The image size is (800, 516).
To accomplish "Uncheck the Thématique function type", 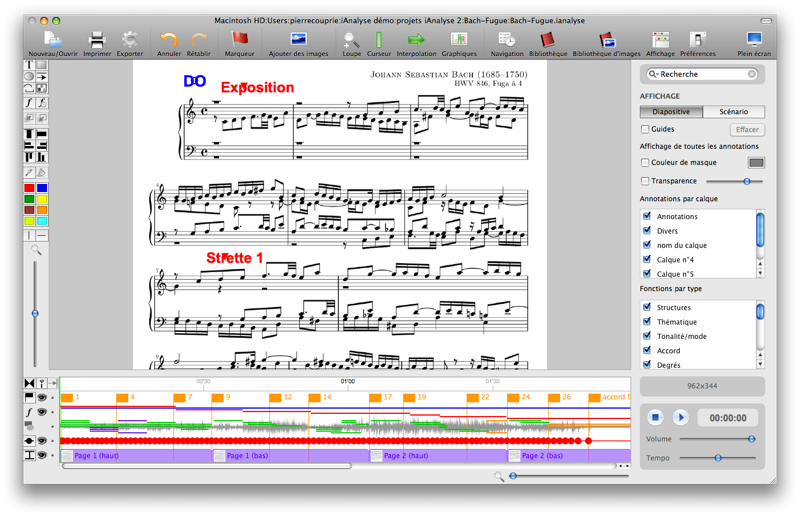I will [647, 321].
